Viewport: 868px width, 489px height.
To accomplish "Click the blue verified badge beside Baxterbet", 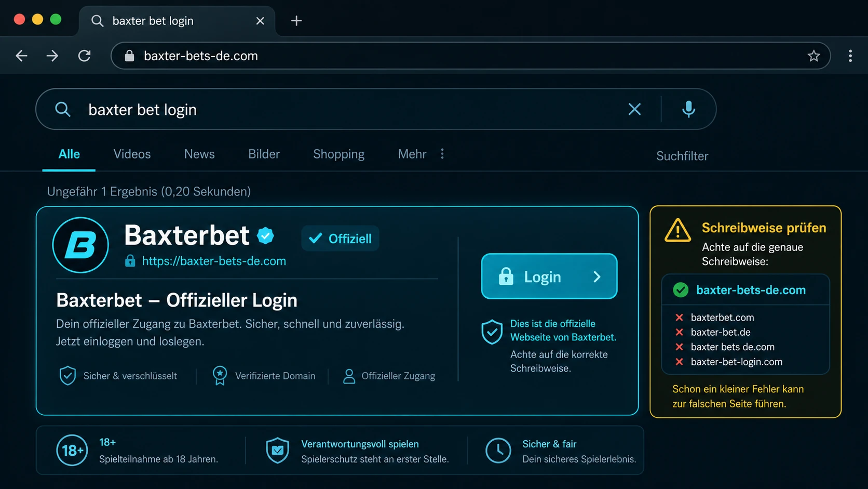I will point(266,235).
